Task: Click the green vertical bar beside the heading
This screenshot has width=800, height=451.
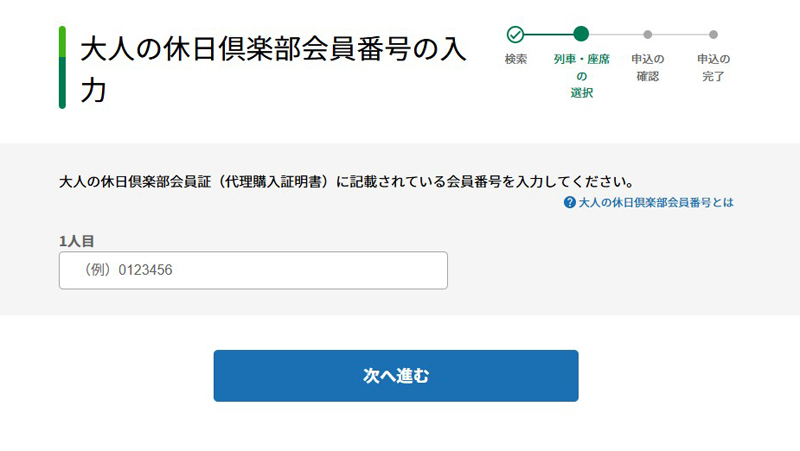Action: (x=62, y=67)
